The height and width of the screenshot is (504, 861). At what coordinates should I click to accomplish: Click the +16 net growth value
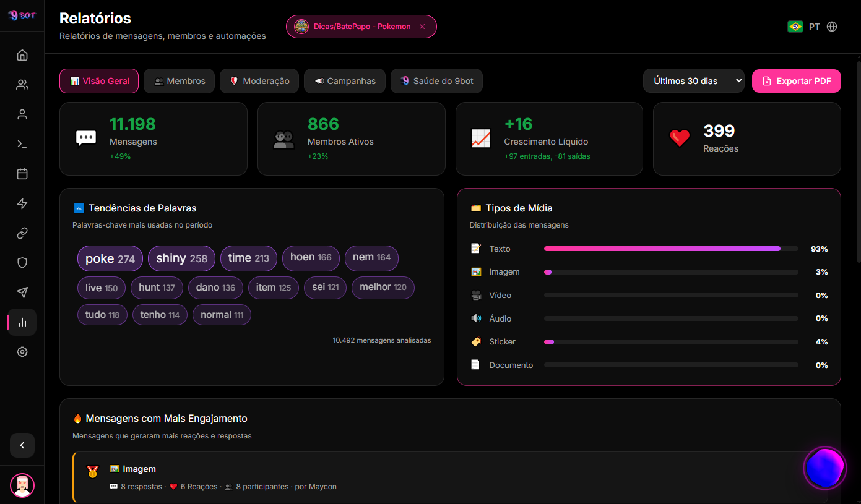[x=519, y=124]
